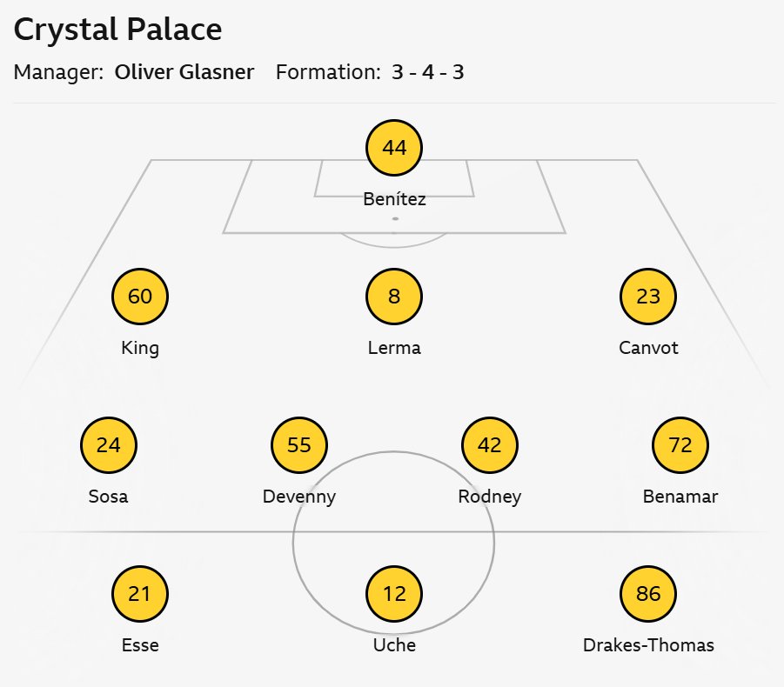Click Rodney's number 42 circle
The width and height of the screenshot is (784, 687).
490,445
